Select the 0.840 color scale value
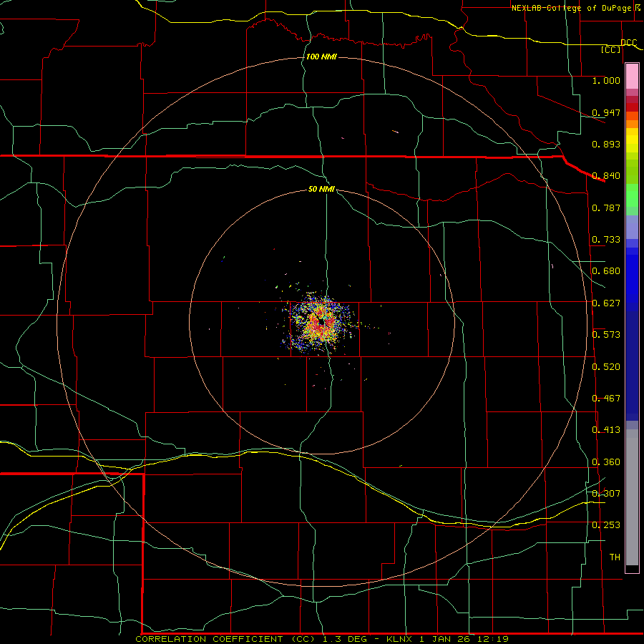This screenshot has height=644, width=644. pyautogui.click(x=606, y=176)
